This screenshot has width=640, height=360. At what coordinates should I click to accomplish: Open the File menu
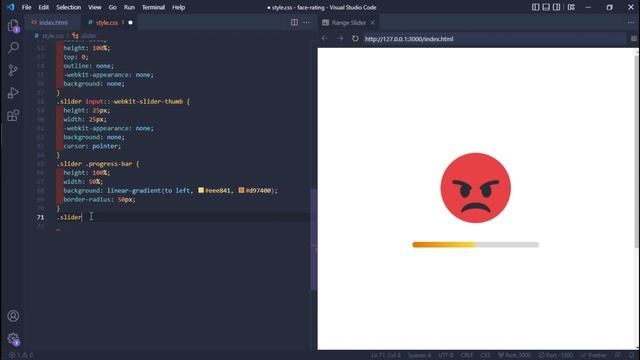(x=27, y=7)
